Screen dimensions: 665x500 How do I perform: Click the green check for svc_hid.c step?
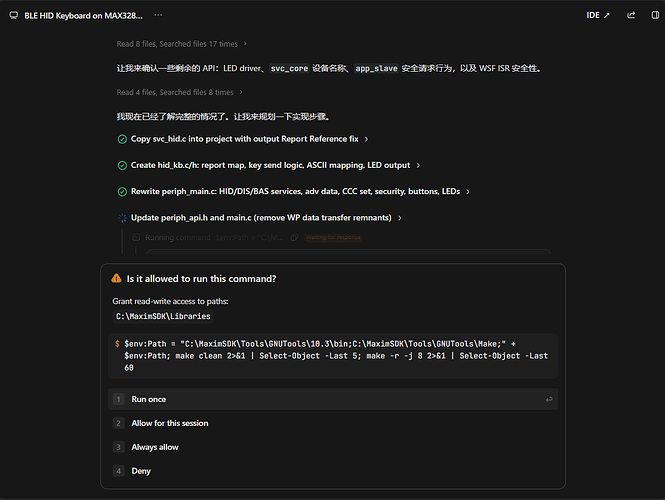[122, 139]
